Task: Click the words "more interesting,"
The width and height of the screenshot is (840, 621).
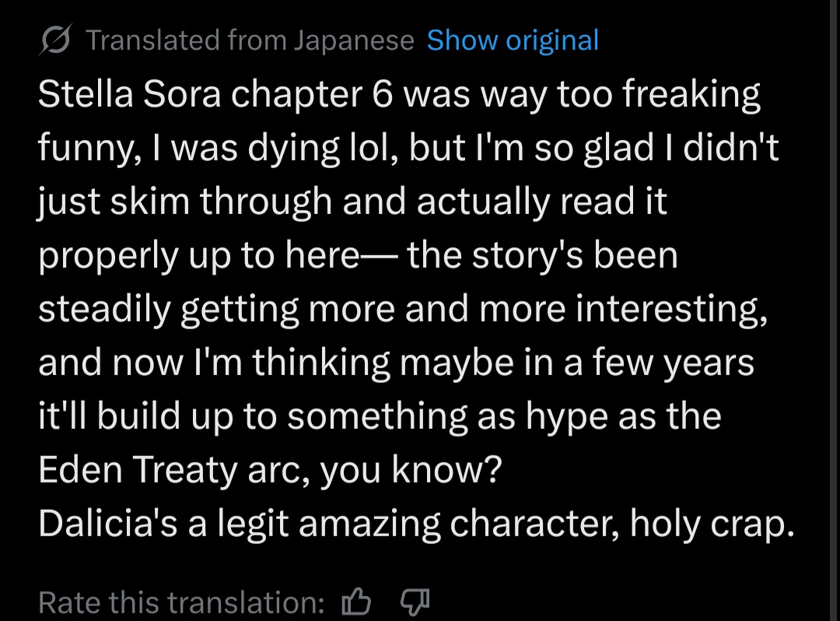Action: point(623,310)
